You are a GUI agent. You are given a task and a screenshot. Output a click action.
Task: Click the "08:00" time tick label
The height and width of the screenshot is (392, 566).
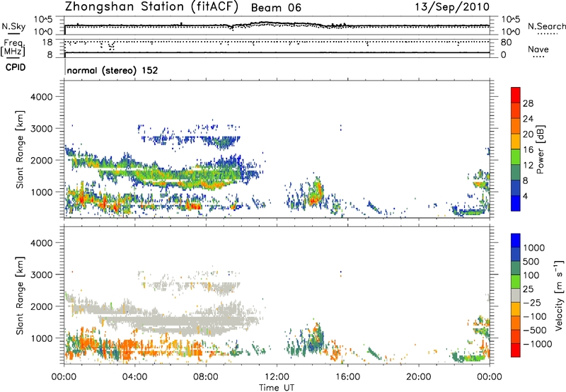206,377
